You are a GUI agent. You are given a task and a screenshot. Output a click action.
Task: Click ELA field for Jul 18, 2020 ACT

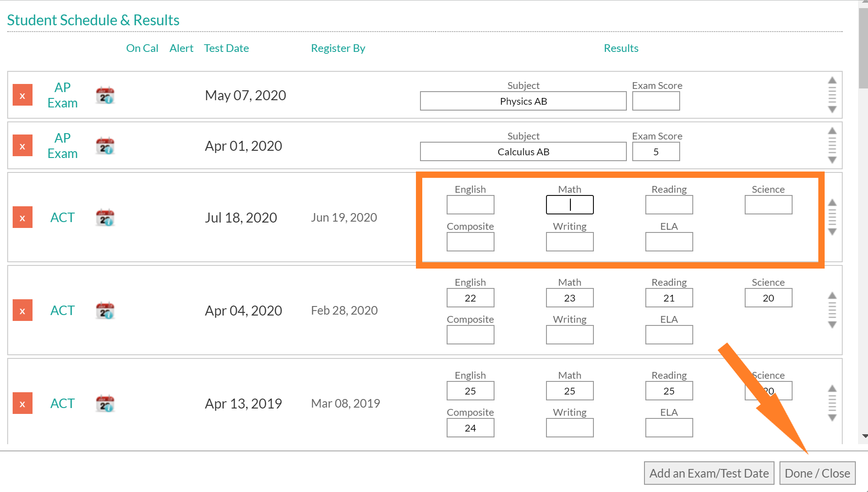click(669, 242)
